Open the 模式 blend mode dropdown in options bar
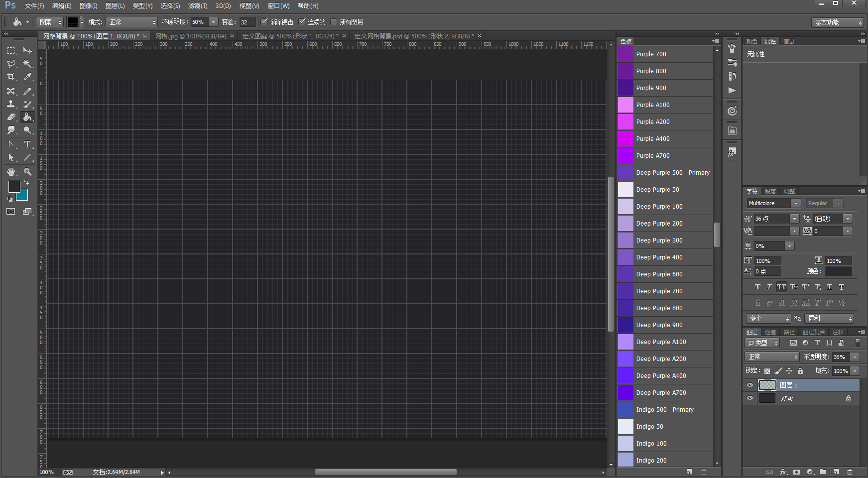The height and width of the screenshot is (478, 868). click(131, 22)
